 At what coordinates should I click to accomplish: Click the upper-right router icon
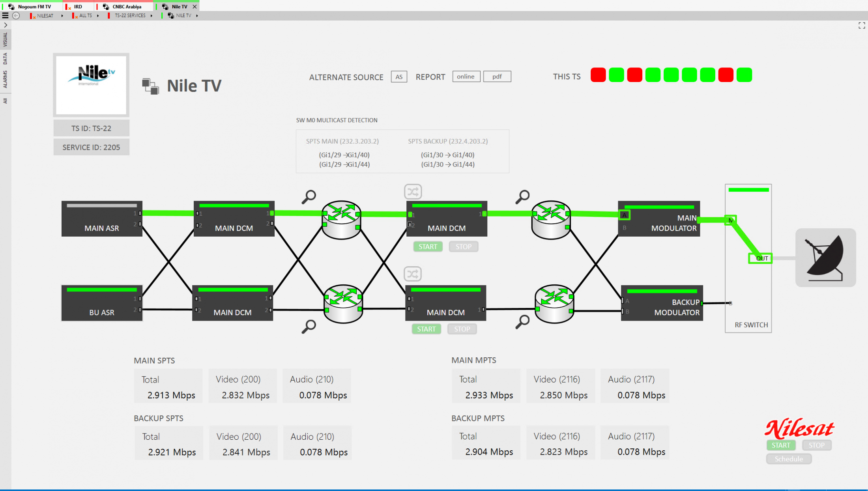click(x=551, y=220)
